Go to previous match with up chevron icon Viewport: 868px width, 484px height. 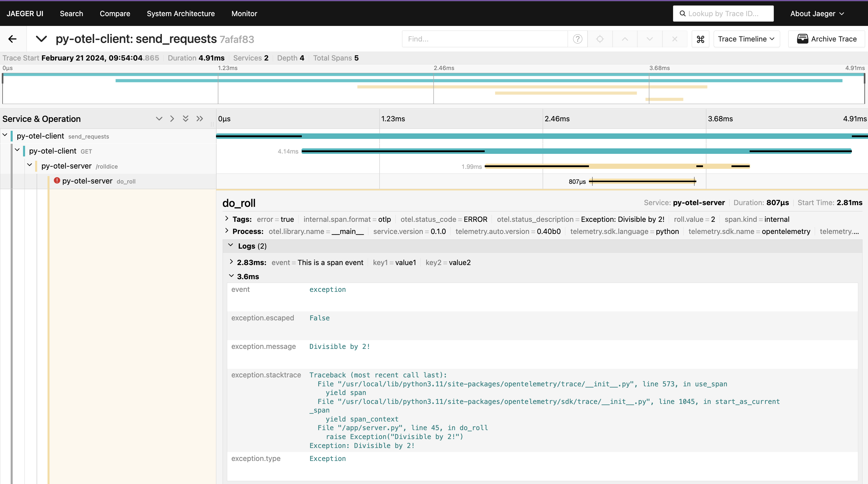click(x=624, y=39)
